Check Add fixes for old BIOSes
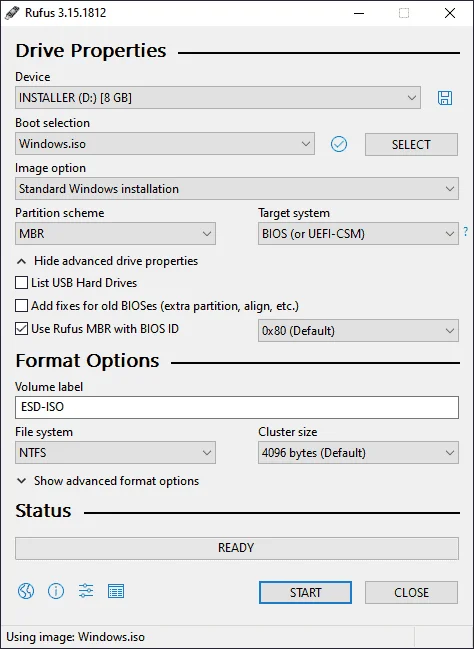The width and height of the screenshot is (474, 649). pyautogui.click(x=22, y=306)
